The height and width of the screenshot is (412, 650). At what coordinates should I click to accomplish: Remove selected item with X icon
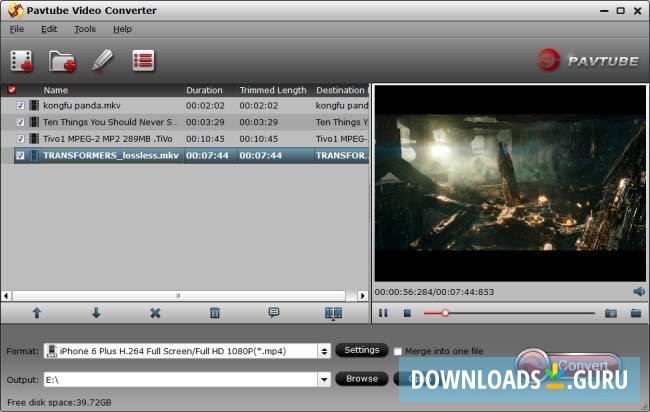[x=155, y=313]
